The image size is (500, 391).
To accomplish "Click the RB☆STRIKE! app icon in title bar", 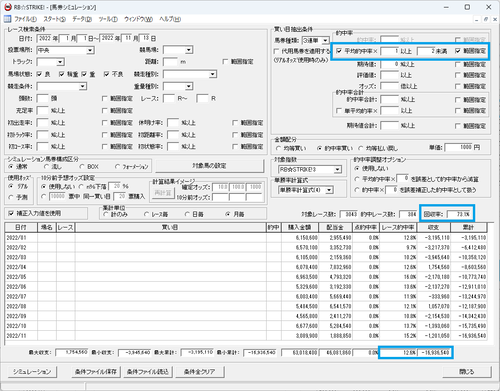I will tap(8, 7).
